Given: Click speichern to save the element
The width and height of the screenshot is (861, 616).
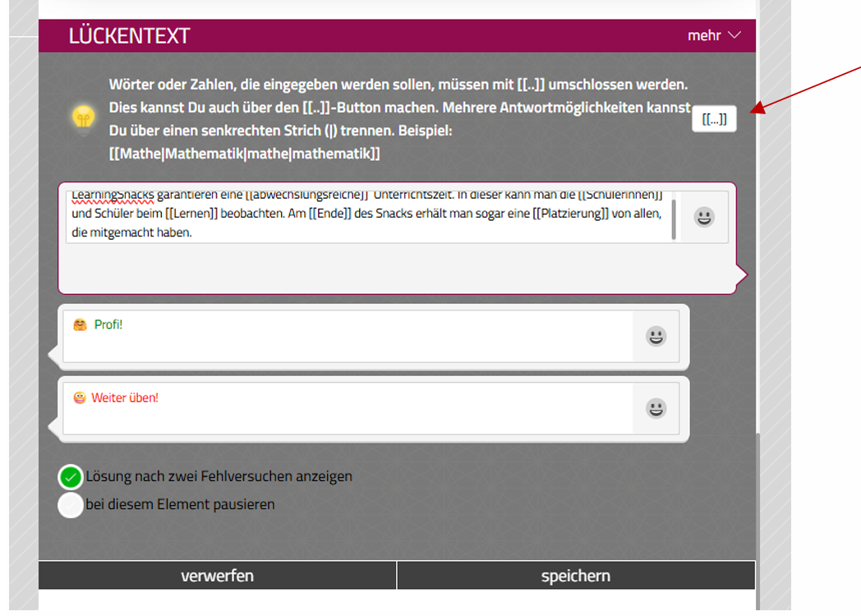Looking at the screenshot, I should pyautogui.click(x=575, y=576).
